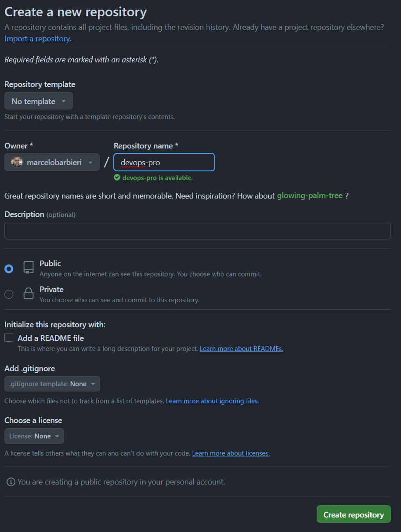The image size is (401, 532).
Task: Focus the Repository name input field
Action: coord(164,163)
